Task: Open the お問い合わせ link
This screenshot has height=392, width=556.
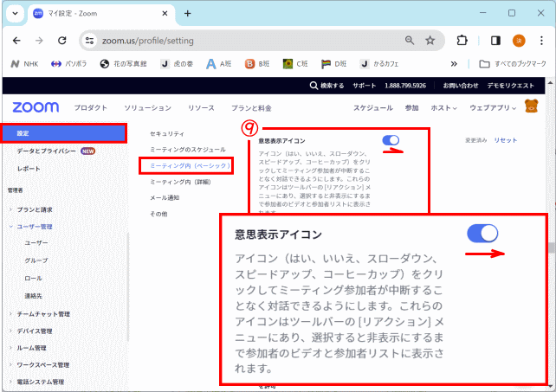Action: pos(461,86)
